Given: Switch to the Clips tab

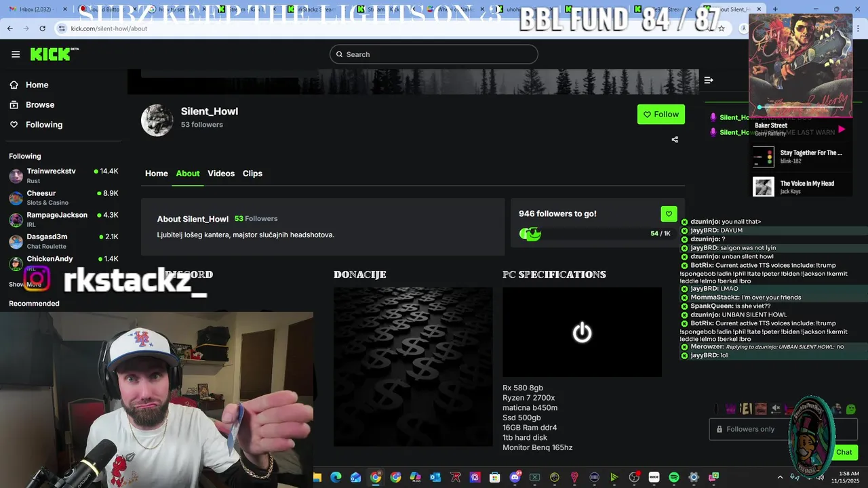Looking at the screenshot, I should point(252,174).
